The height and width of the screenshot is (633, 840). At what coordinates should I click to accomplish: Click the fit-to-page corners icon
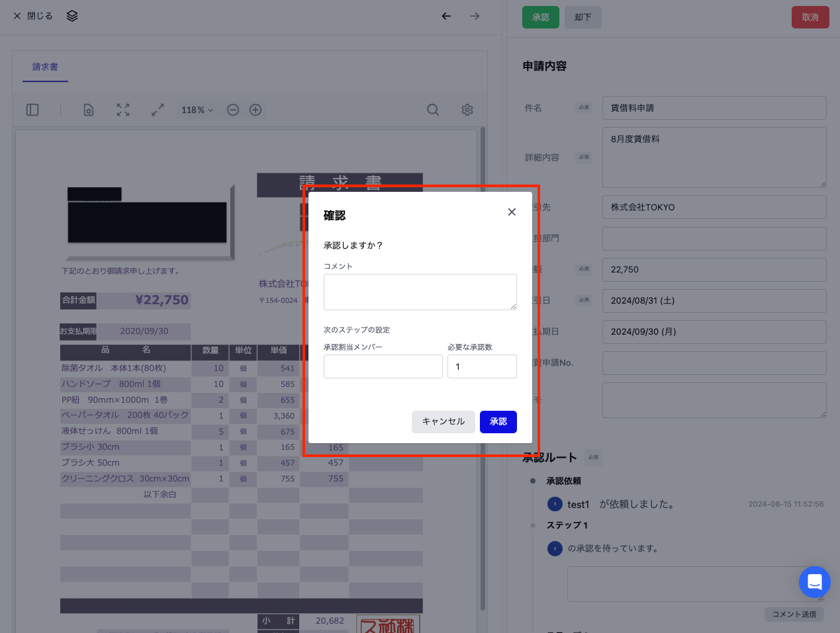pos(123,110)
